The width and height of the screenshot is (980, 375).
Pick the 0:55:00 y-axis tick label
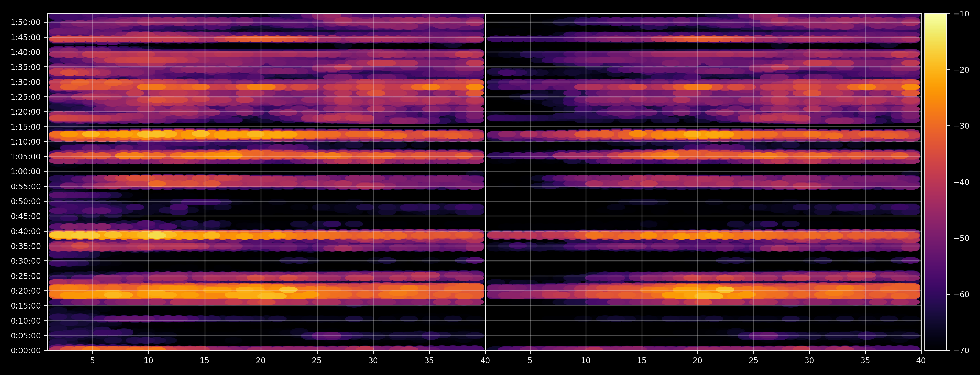pos(26,187)
